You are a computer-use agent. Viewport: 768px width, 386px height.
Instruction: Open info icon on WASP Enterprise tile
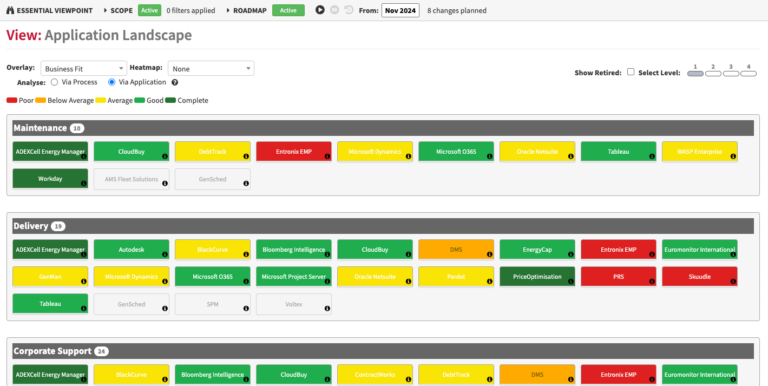point(733,157)
